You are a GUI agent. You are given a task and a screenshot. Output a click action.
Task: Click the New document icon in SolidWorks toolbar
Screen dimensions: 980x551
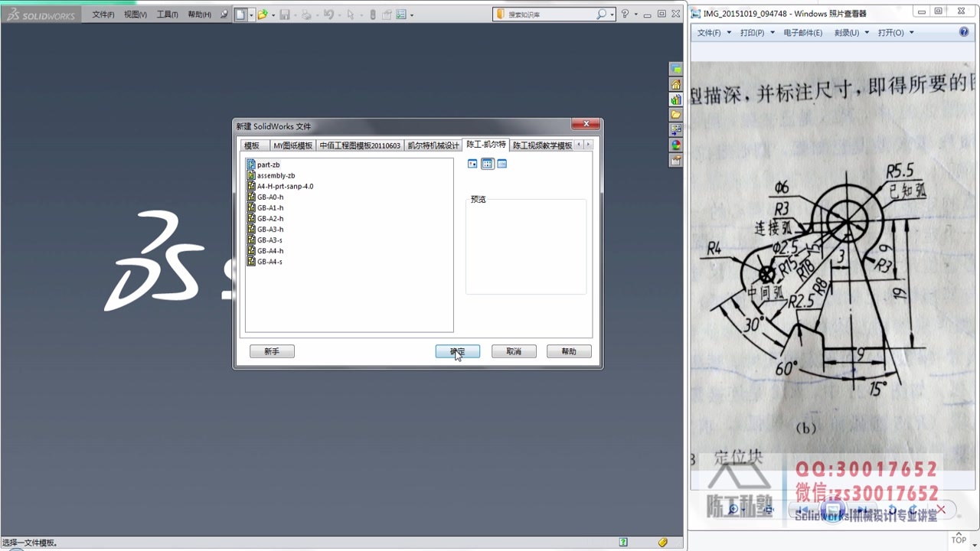coord(240,15)
